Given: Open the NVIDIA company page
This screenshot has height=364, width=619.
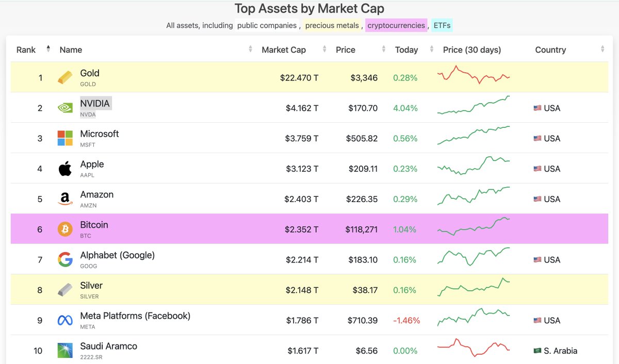Looking at the screenshot, I should pos(95,104).
